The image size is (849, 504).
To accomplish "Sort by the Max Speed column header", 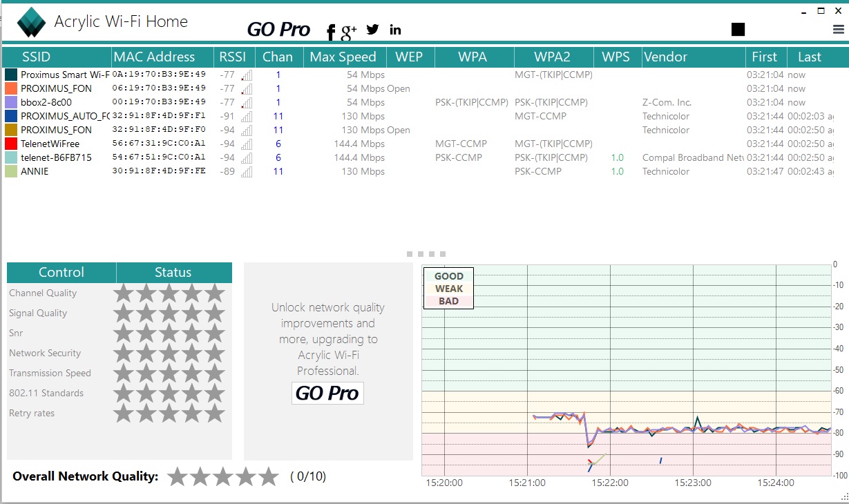I will coord(345,57).
